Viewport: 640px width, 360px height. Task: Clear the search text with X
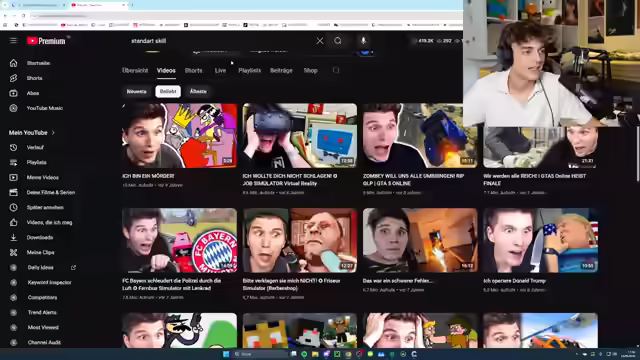[320, 41]
